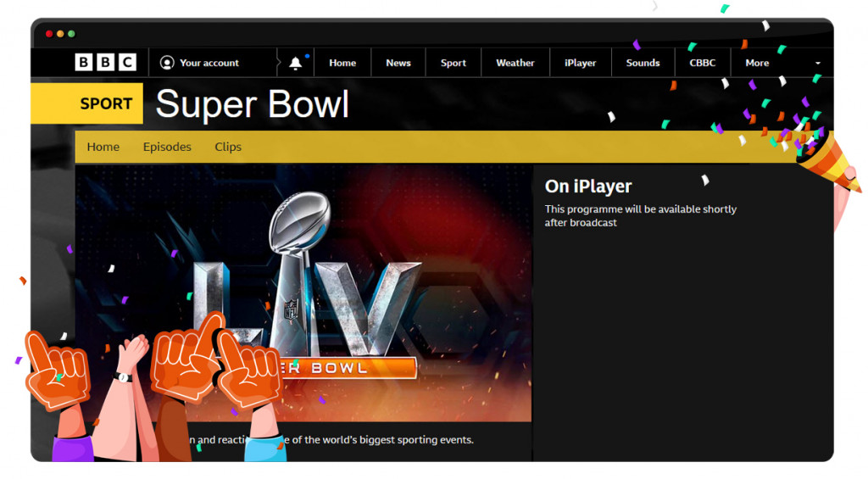Click the More dropdown arrow
This screenshot has width=868, height=479.
(x=818, y=63)
